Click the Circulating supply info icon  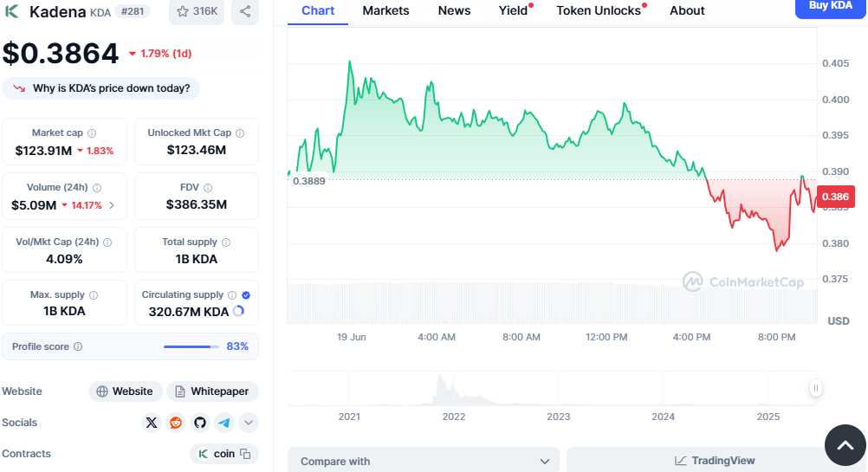point(232,295)
